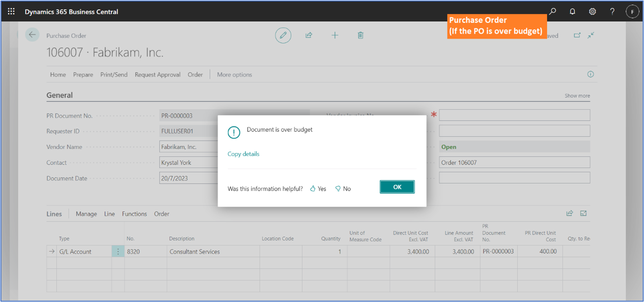Image resolution: width=644 pixels, height=302 pixels.
Task: Collapse the Lines section header
Action: pyautogui.click(x=54, y=214)
